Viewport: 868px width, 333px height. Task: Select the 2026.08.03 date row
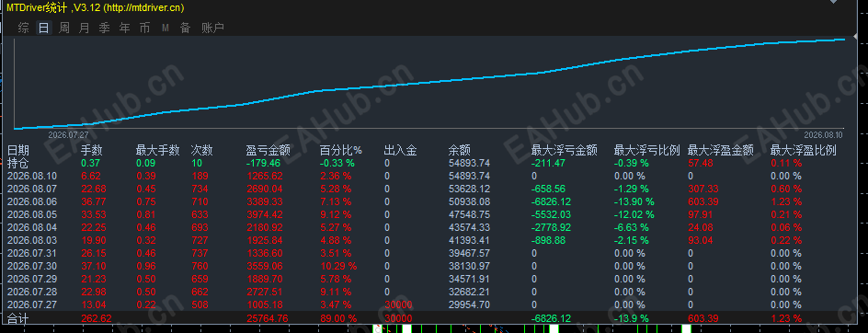point(32,240)
